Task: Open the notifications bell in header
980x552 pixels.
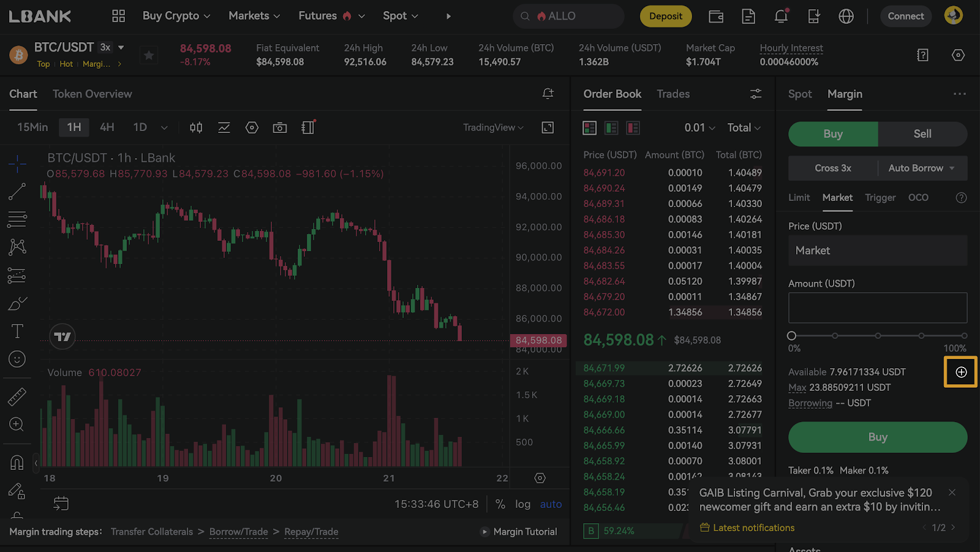Action: 781,17
